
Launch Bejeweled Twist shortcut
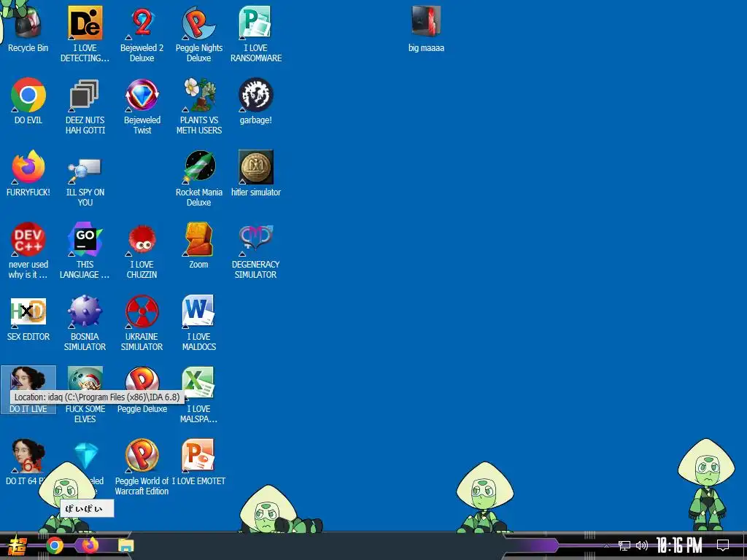tap(142, 106)
